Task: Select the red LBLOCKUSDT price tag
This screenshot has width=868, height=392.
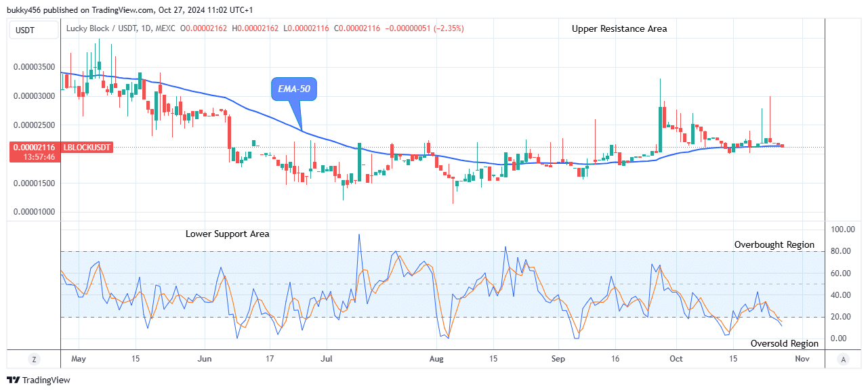Action: 87,147
